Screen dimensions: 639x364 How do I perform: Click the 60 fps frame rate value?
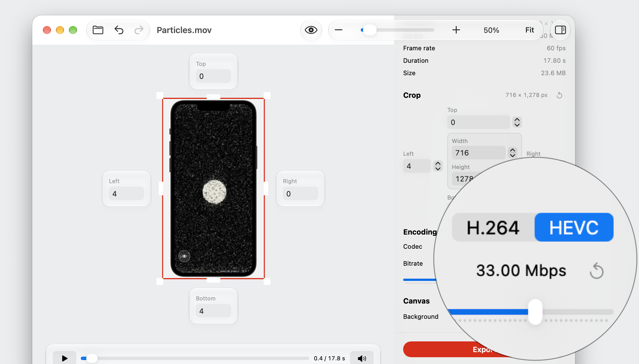tap(556, 48)
